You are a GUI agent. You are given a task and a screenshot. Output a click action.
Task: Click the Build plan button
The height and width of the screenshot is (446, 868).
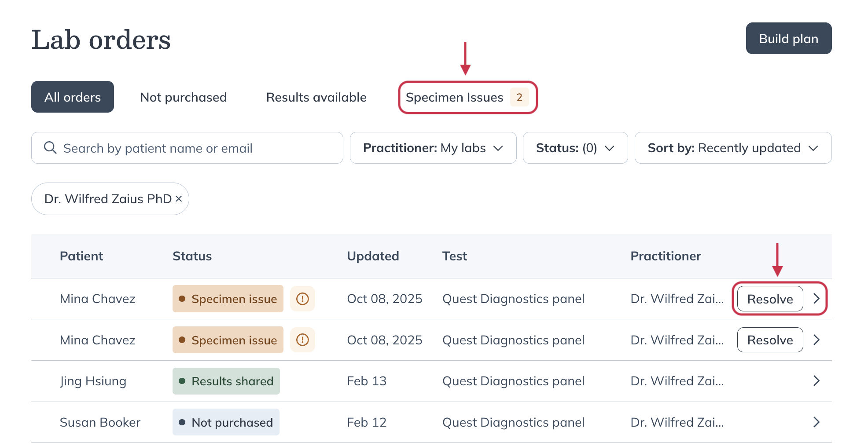pyautogui.click(x=788, y=38)
